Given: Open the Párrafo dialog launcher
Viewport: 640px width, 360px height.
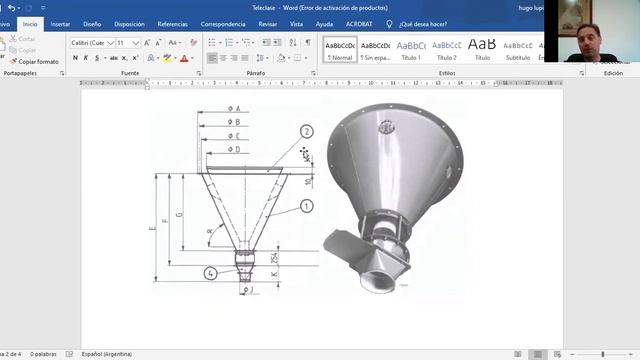Looking at the screenshot, I should pyautogui.click(x=313, y=73).
